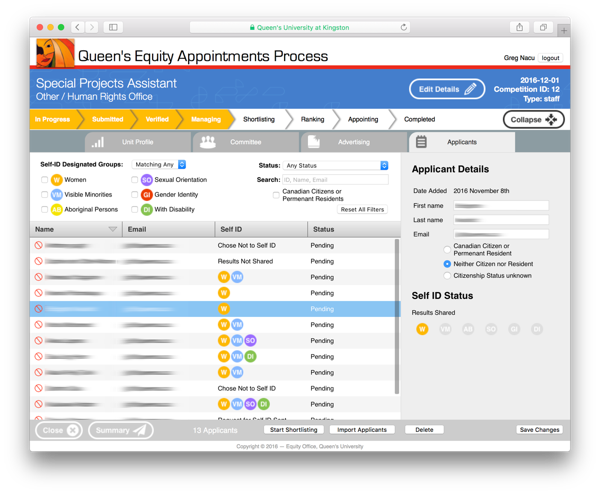Select Canadian Citizen or Permanent Resident radio
This screenshot has width=600, height=494.
point(447,249)
